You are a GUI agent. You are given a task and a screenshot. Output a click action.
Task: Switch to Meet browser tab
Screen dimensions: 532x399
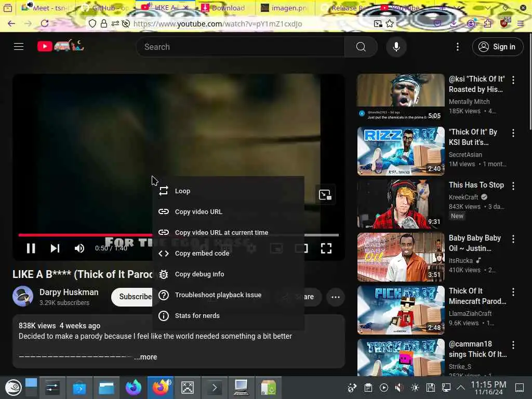tap(44, 7)
